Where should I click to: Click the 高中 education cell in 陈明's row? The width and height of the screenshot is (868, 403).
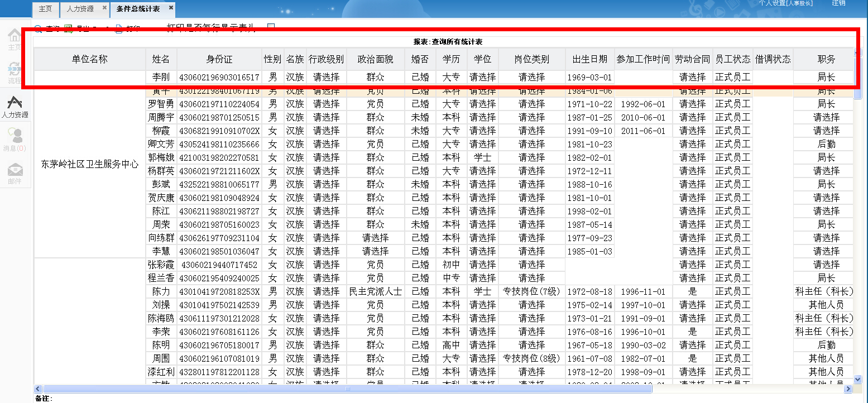452,345
